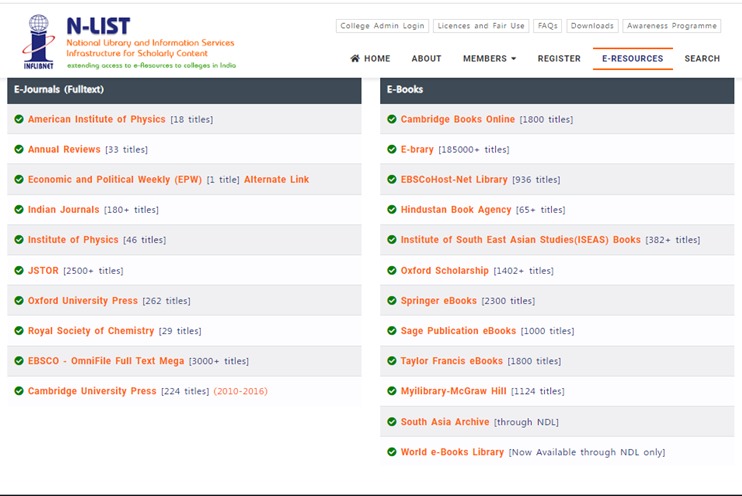
Task: Open American Institute of Physics link
Action: pos(97,119)
